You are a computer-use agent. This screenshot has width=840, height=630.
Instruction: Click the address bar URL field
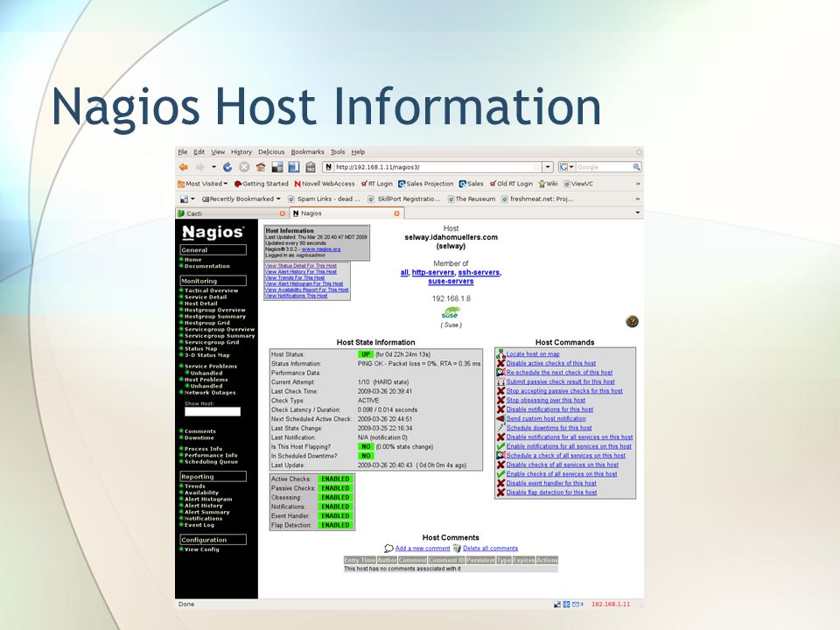click(x=433, y=167)
